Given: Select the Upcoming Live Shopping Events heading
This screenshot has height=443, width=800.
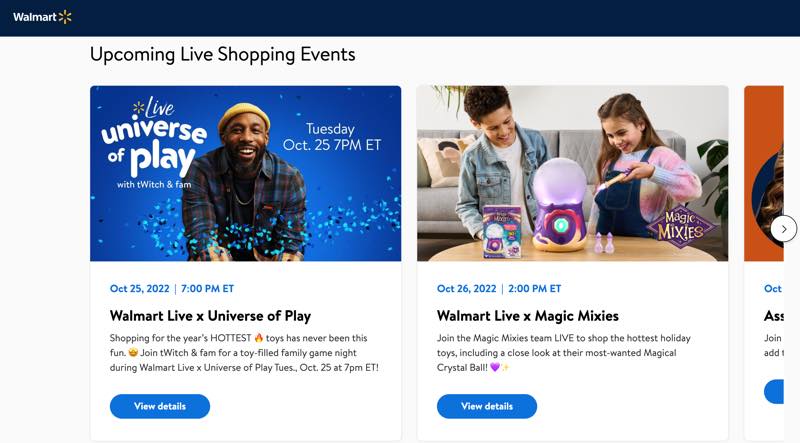Looking at the screenshot, I should [x=222, y=54].
